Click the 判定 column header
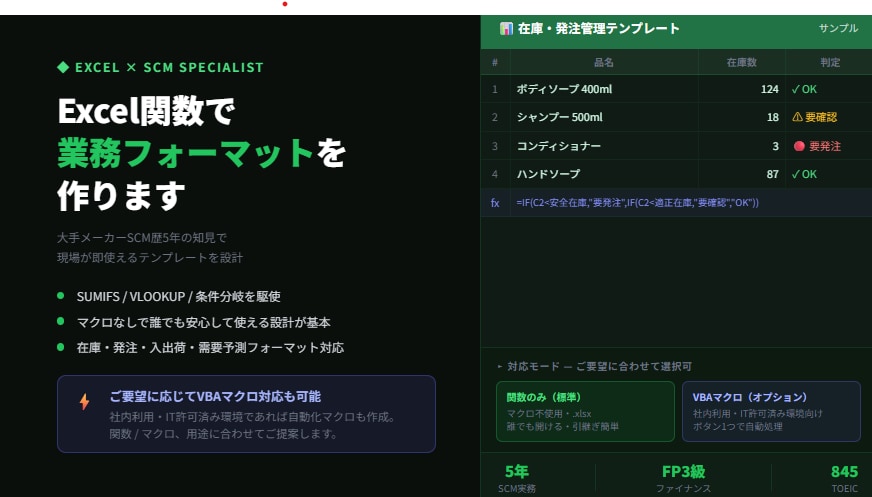 point(830,62)
